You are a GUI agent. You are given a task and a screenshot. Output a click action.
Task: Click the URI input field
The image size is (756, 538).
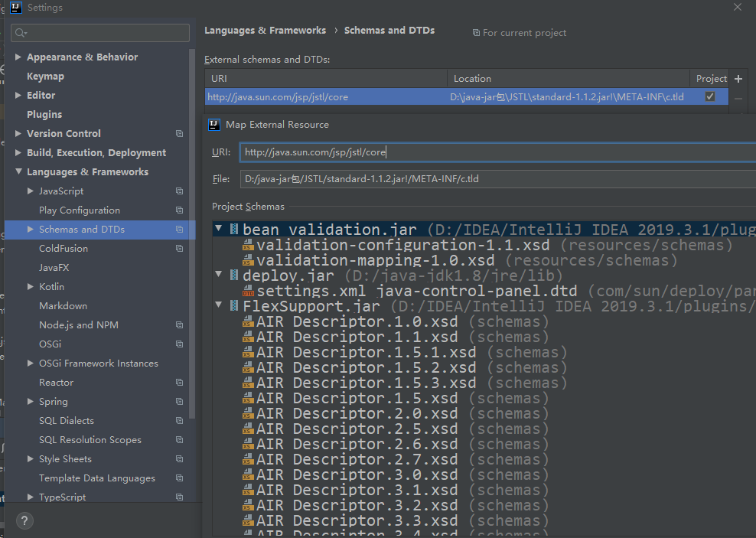(x=497, y=152)
